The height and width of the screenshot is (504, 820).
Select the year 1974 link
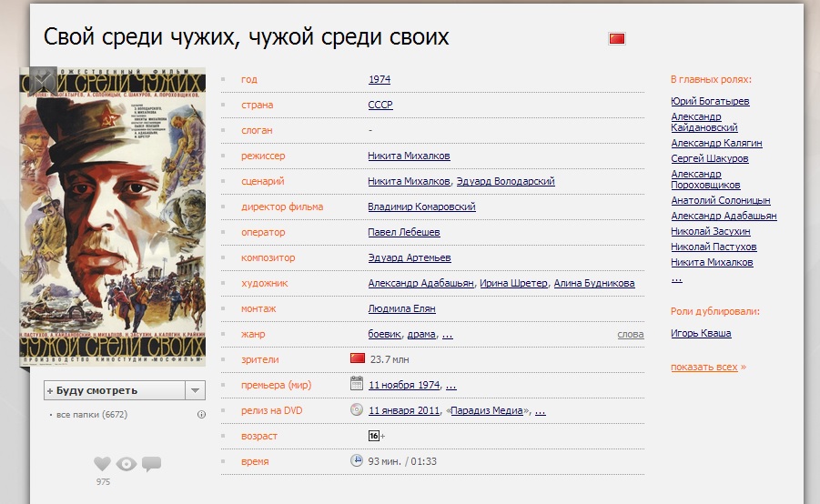[379, 79]
